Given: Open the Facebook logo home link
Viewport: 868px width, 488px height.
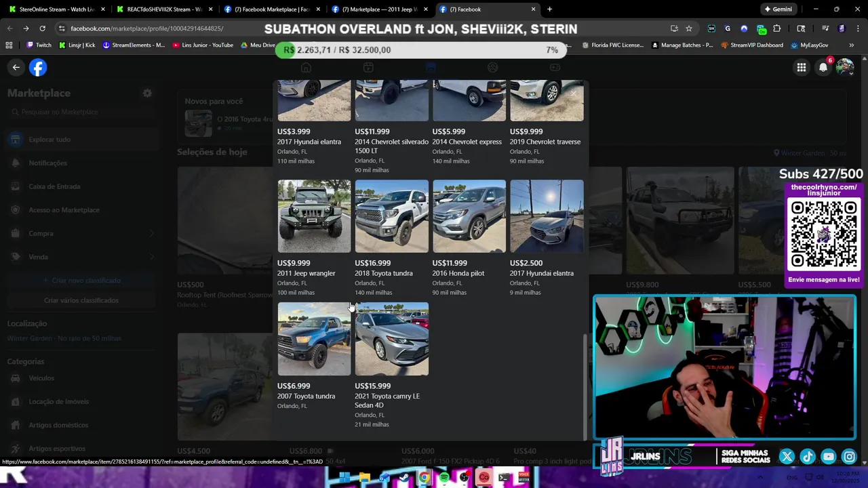Looking at the screenshot, I should click(38, 67).
